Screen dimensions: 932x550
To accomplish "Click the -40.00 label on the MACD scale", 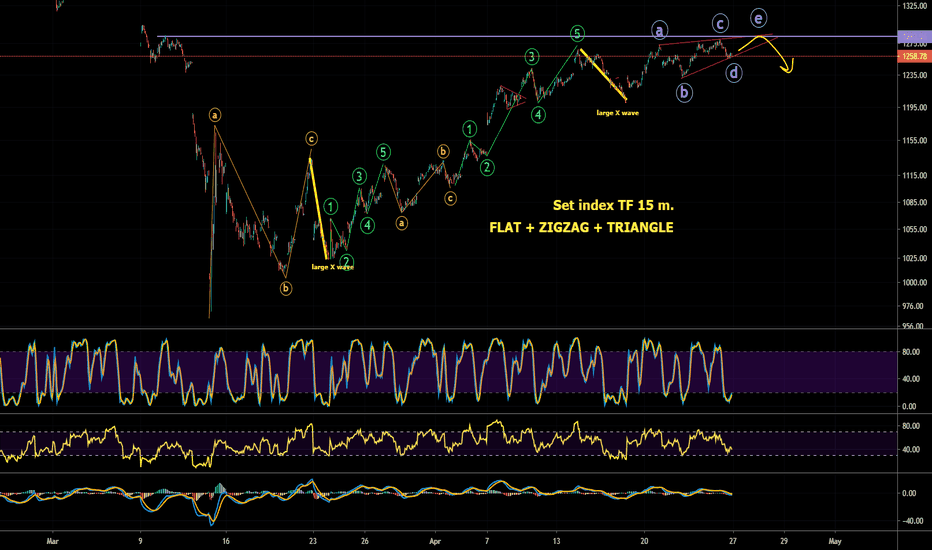I will 912,521.
